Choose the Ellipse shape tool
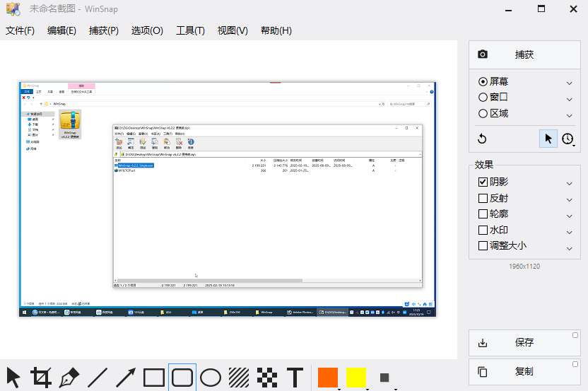The width and height of the screenshot is (588, 391). coord(211,378)
